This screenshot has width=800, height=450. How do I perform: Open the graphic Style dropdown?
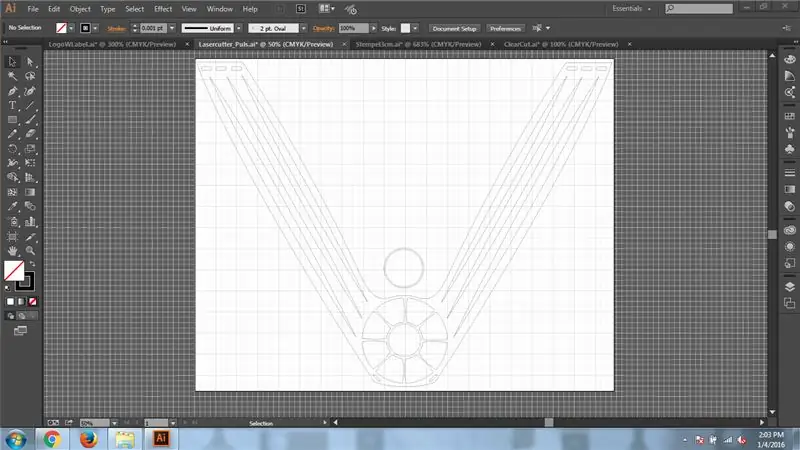[415, 29]
